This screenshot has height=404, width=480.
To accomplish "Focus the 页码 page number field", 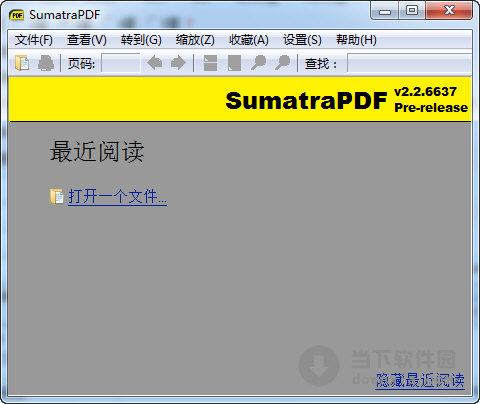I will (x=121, y=63).
